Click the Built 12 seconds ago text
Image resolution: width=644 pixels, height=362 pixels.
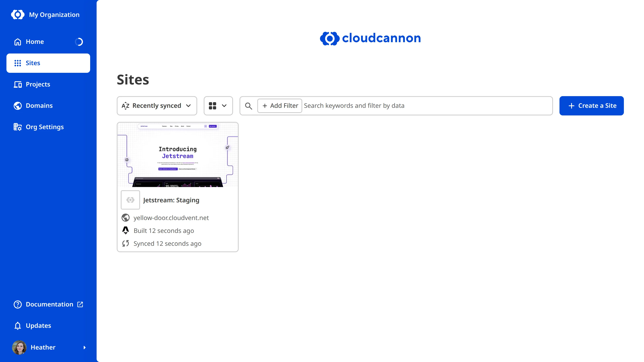(164, 231)
